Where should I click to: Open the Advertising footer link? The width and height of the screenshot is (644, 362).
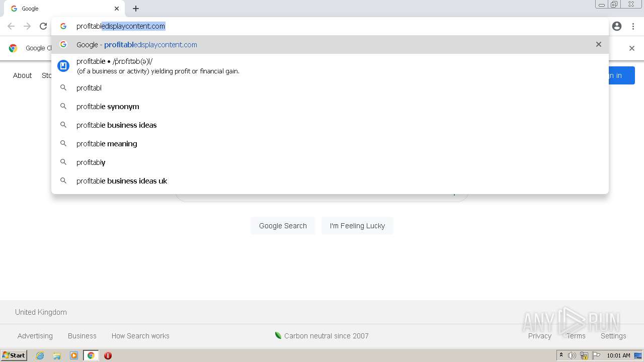click(x=35, y=336)
